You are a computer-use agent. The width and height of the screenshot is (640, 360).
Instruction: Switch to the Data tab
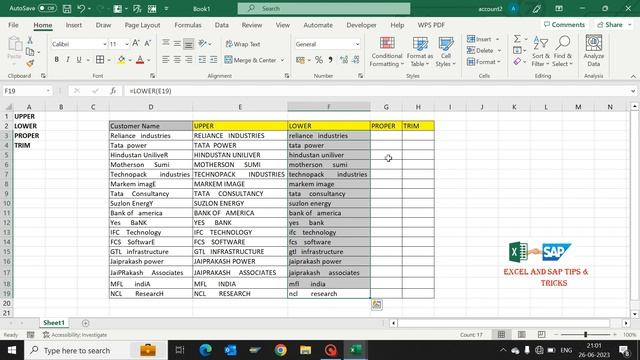[x=222, y=25]
